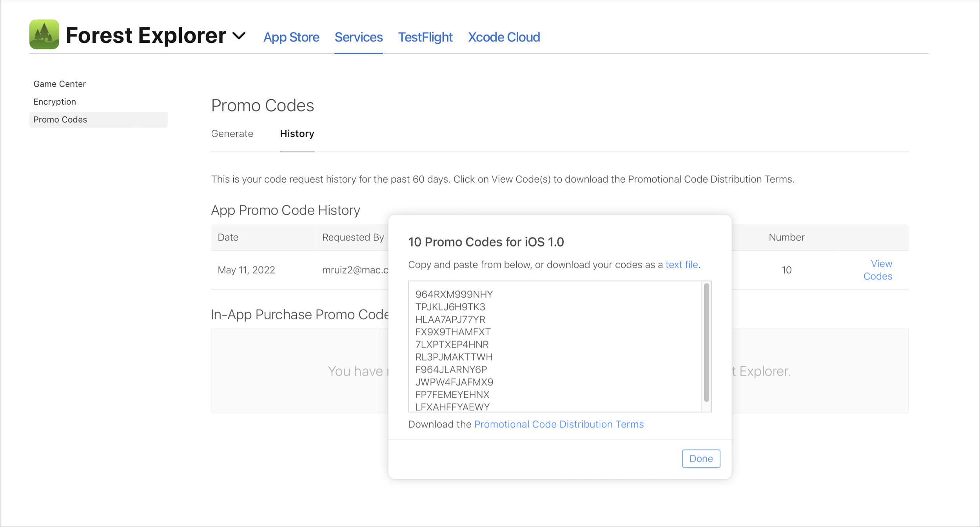Click promo code LFXAHFFYAEWY
The image size is (980, 527).
coord(453,407)
